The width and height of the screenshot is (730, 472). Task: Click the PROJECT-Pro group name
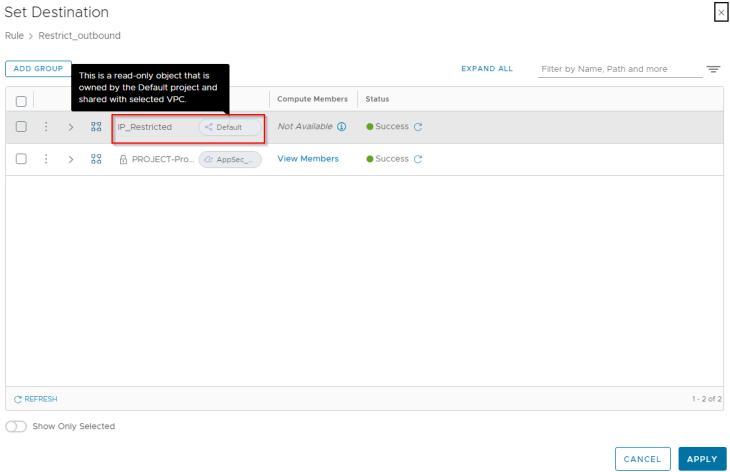163,159
